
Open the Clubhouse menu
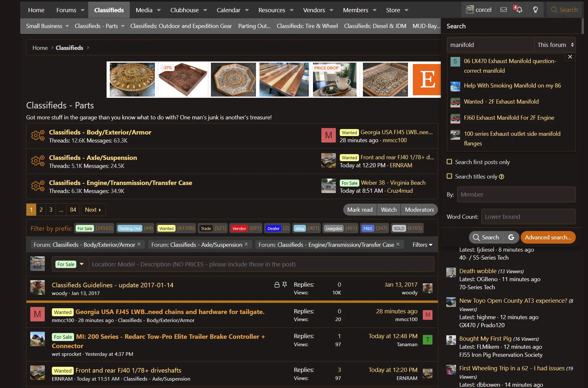coord(188,10)
